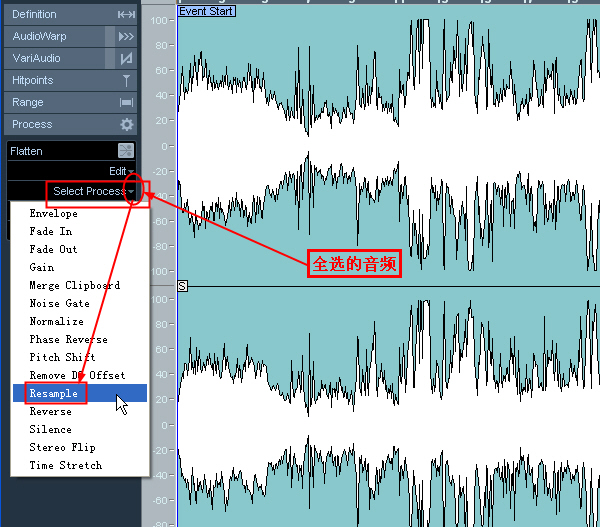
Task: Choose Normalize from the process list
Action: click(x=57, y=321)
